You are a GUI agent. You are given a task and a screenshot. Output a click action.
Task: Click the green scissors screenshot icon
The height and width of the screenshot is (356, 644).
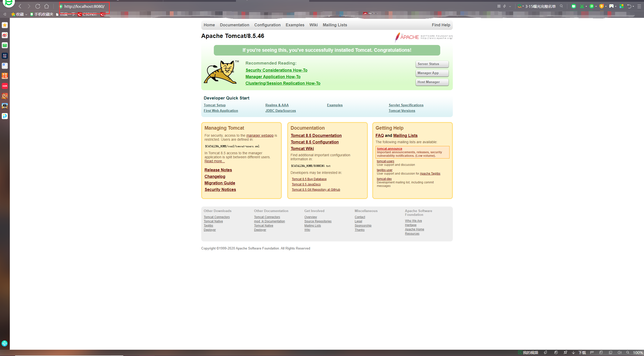click(x=582, y=6)
